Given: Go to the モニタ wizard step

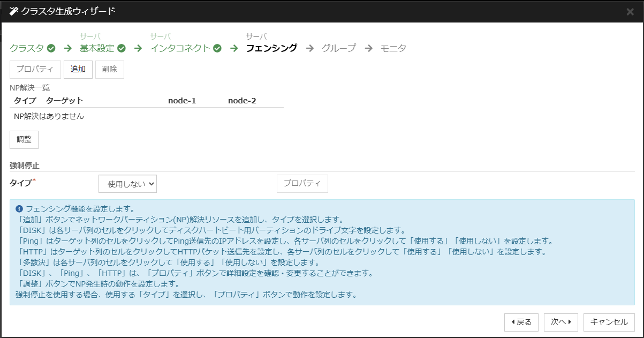Looking at the screenshot, I should point(393,48).
